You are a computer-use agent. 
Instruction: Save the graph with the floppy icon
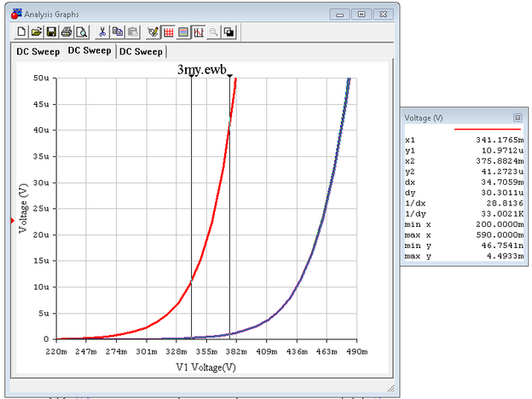coord(51,32)
